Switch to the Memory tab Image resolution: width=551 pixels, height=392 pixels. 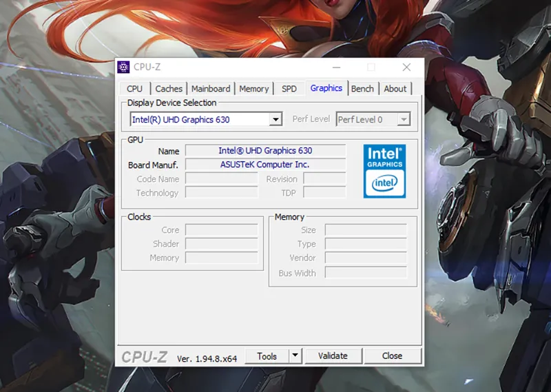[253, 89]
